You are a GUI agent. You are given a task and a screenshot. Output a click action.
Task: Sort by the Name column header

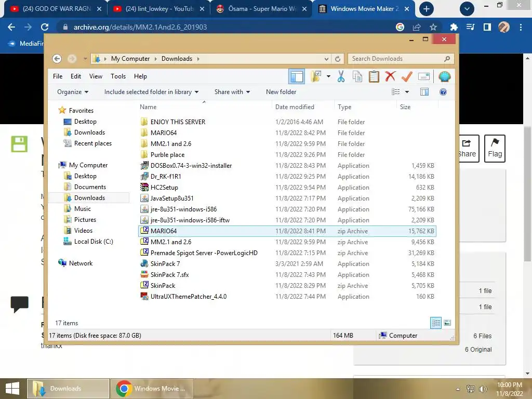tap(205, 107)
